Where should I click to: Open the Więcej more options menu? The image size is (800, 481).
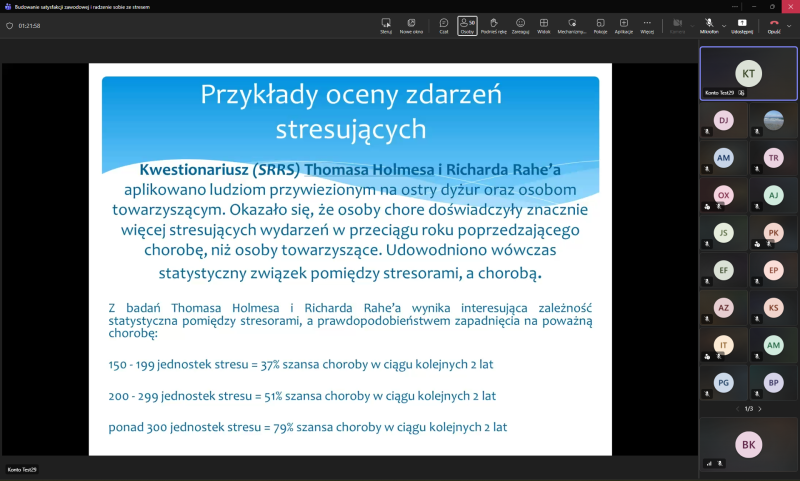pos(647,25)
